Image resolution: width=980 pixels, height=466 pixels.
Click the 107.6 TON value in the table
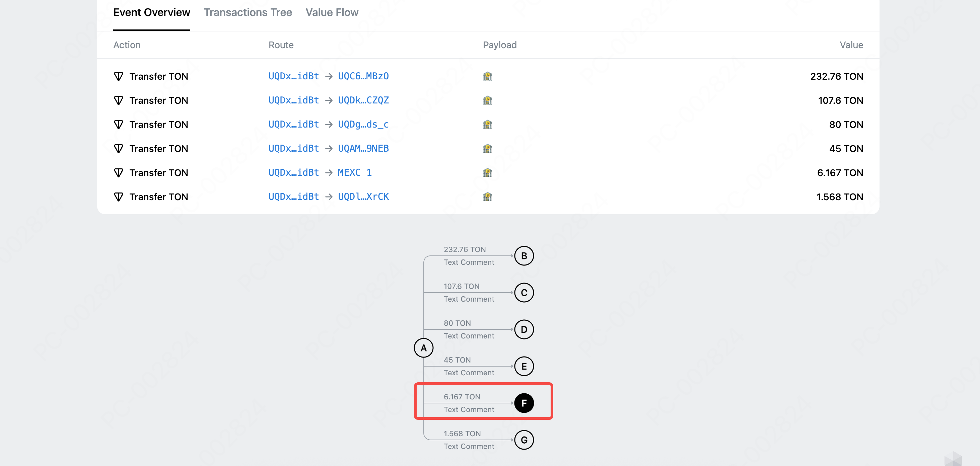pos(840,100)
